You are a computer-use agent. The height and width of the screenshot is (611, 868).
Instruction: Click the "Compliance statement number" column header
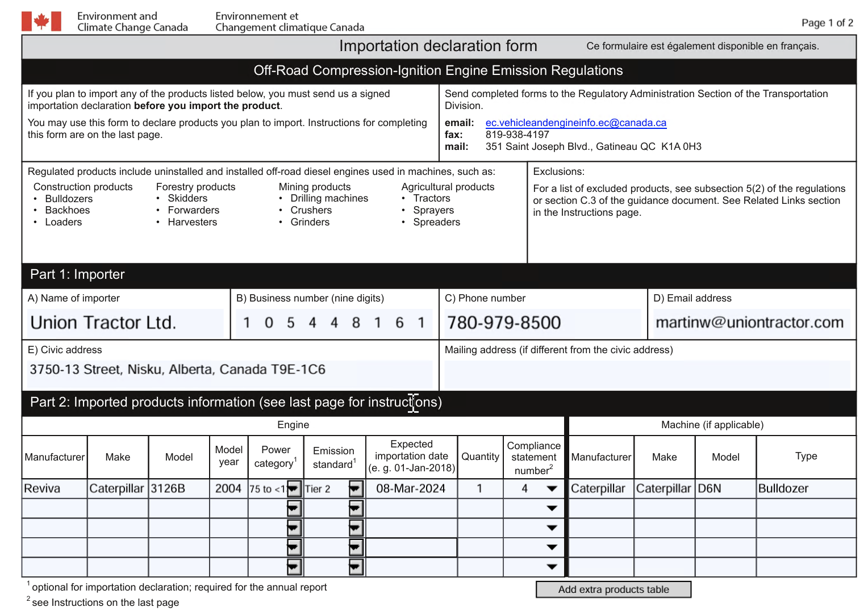pos(533,458)
